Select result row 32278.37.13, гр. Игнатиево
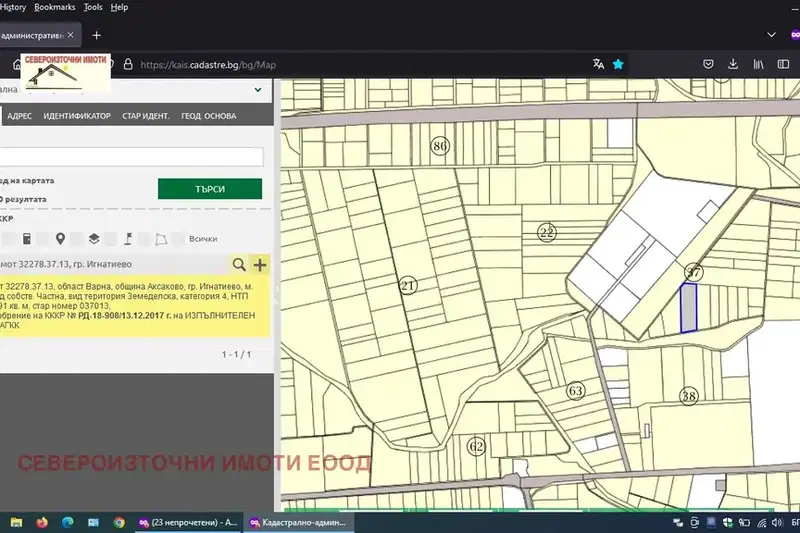Viewport: 800px width, 533px height. pyautogui.click(x=115, y=264)
